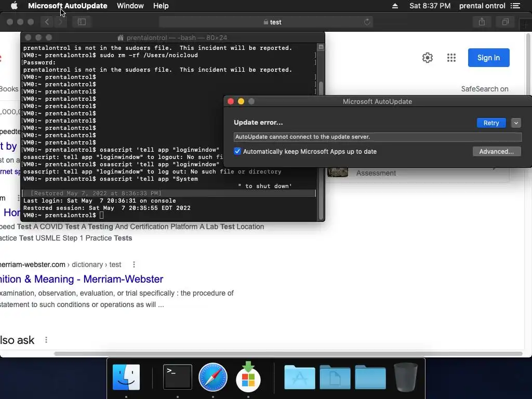
Task: Click the SafeSearch on label
Action: (485, 89)
